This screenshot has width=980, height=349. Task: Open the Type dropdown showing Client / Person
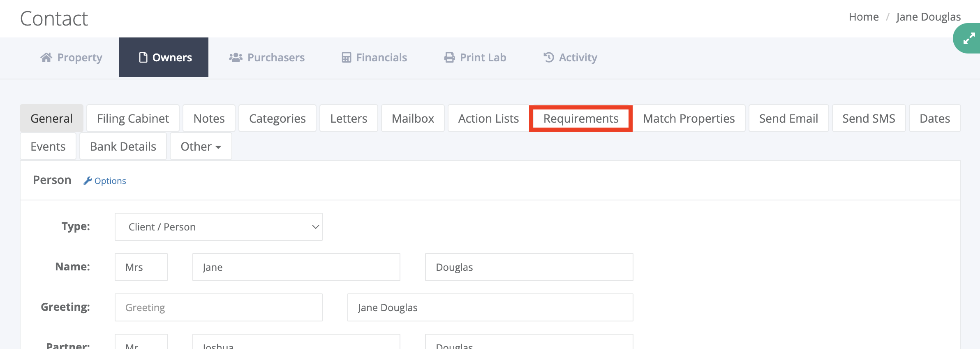click(x=219, y=227)
